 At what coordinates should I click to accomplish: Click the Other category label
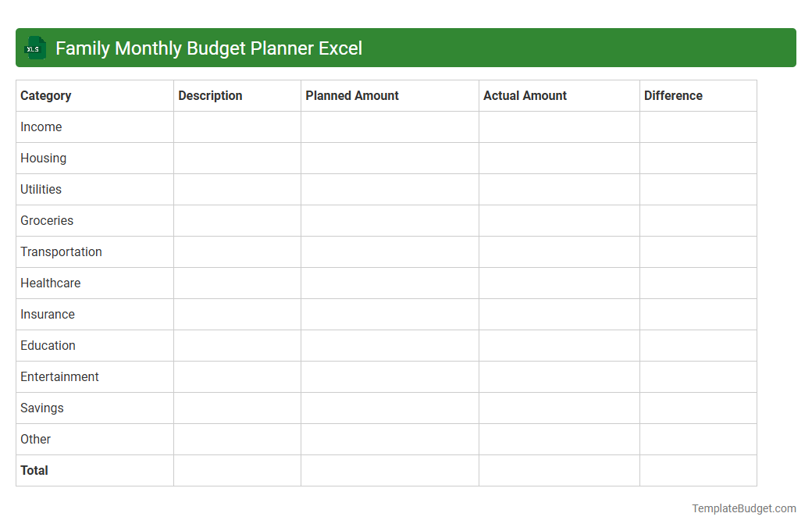coord(35,439)
